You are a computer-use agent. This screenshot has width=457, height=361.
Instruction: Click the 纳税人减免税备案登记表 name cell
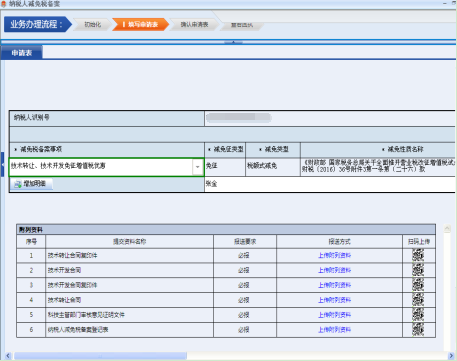coord(129,330)
